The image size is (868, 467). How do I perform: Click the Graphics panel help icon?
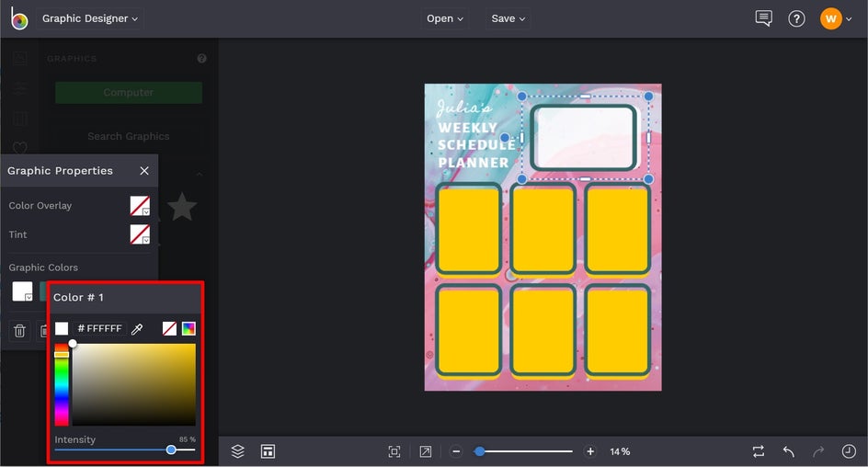tap(201, 58)
